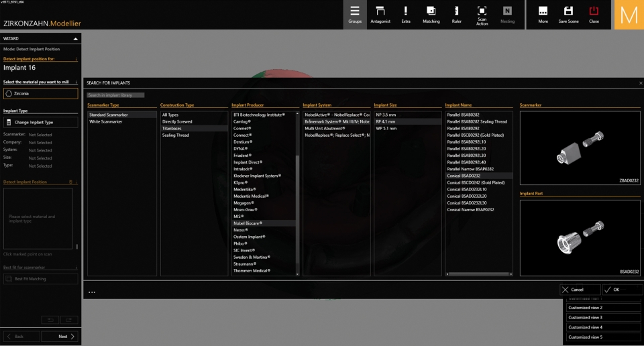This screenshot has height=346, width=644.
Task: Choose Customized view 5
Action: click(604, 337)
